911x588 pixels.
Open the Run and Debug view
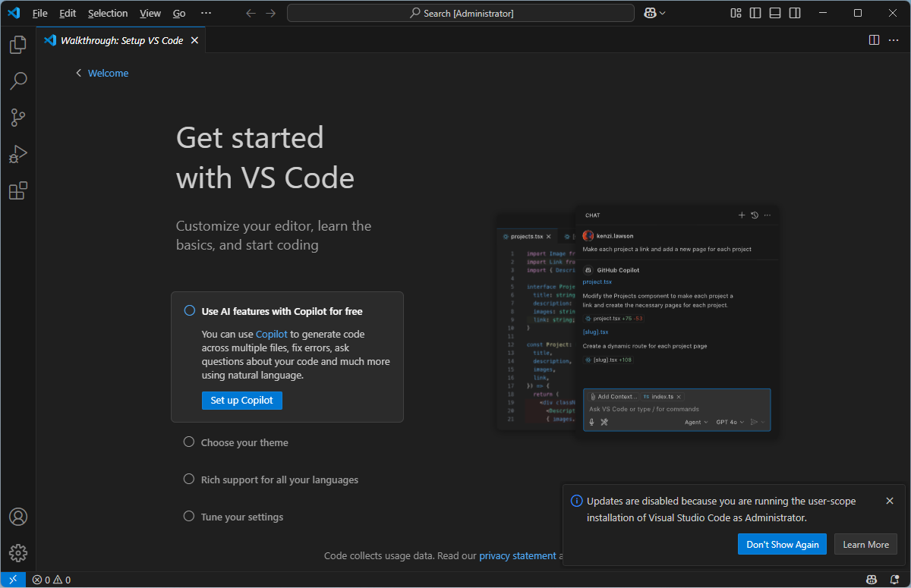tap(18, 154)
